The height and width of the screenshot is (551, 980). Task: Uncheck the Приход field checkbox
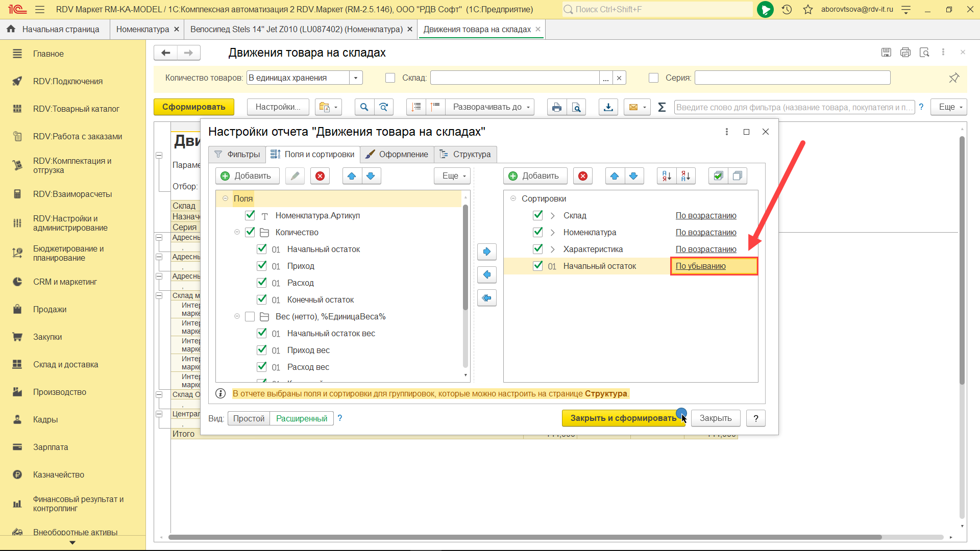pos(262,266)
